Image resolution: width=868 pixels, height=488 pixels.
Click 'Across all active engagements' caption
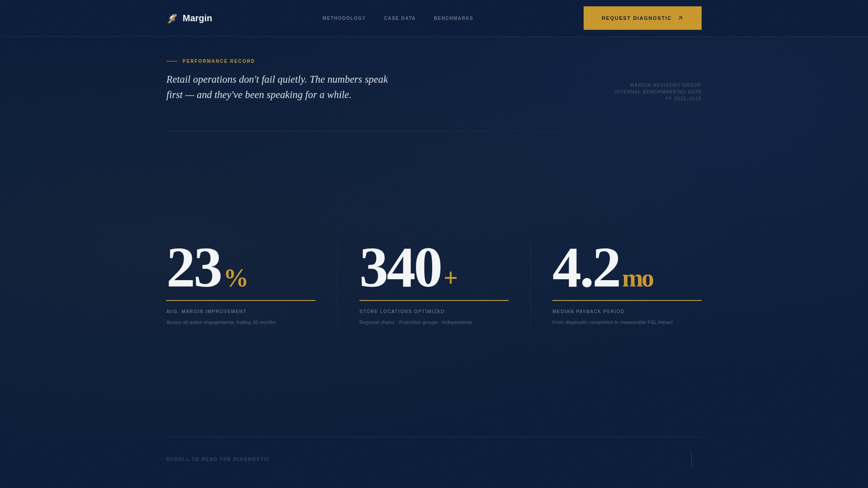(x=221, y=322)
